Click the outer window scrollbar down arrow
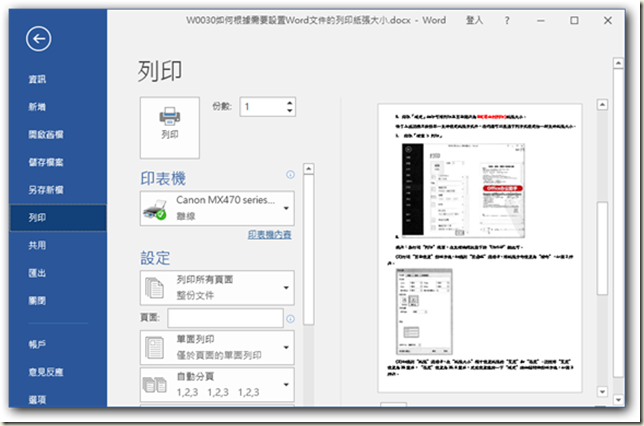The height and width of the screenshot is (426, 644). (619, 399)
